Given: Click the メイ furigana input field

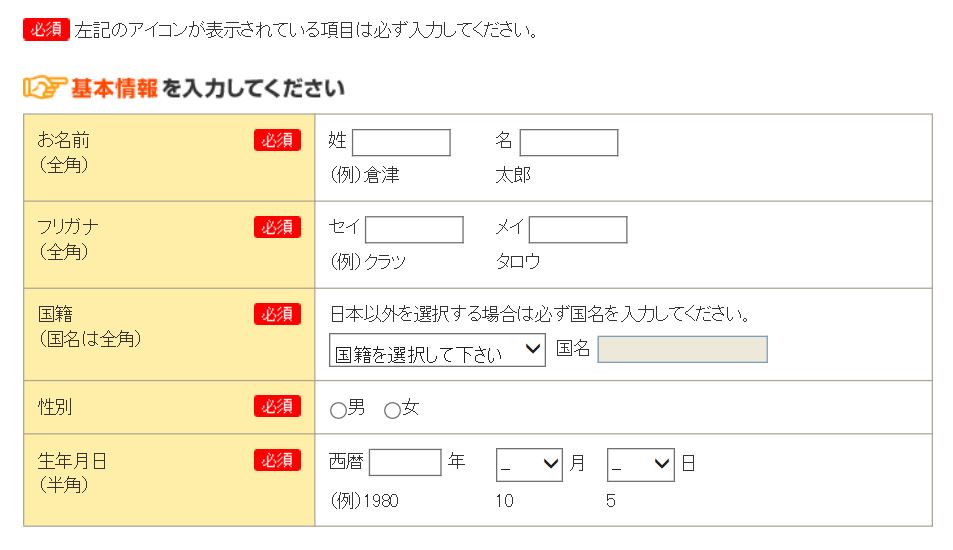Looking at the screenshot, I should [x=577, y=230].
